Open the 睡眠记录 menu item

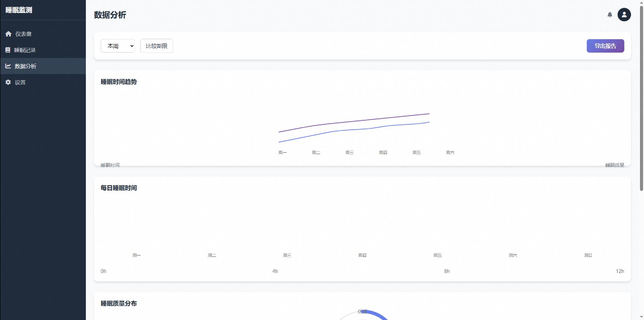point(25,50)
